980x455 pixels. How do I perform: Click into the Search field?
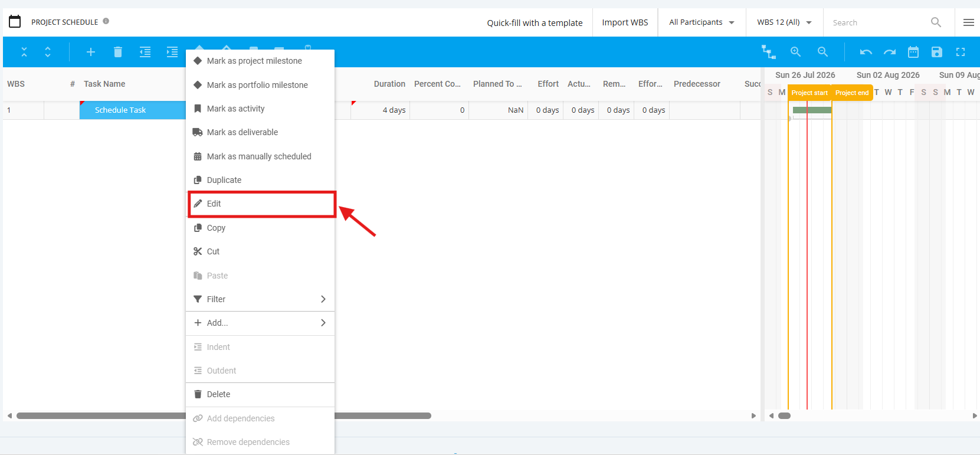[x=878, y=22]
